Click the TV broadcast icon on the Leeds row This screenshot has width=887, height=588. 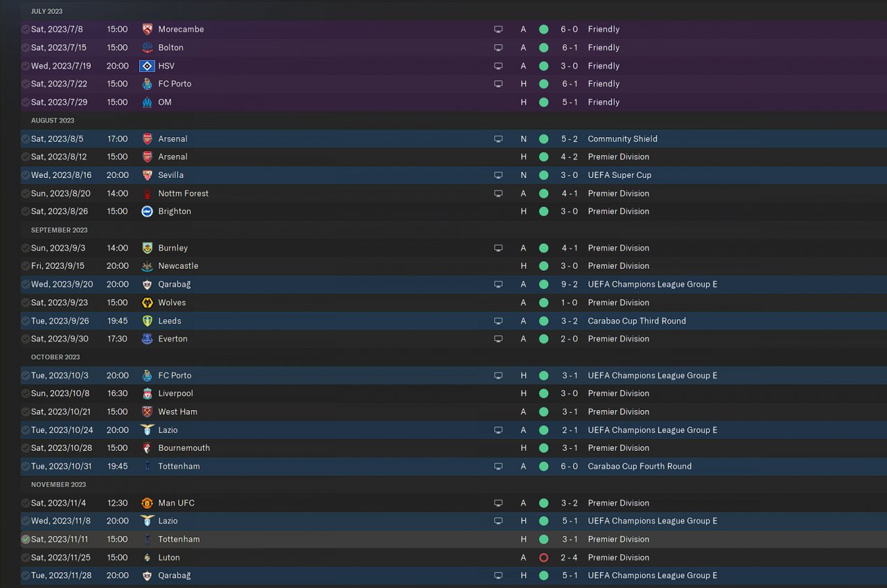(498, 321)
